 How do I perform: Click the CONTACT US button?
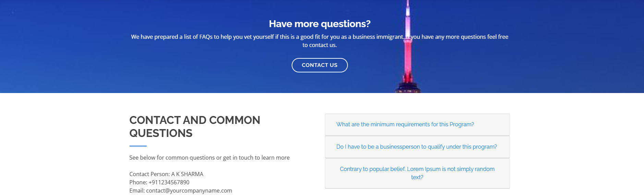[x=319, y=65]
